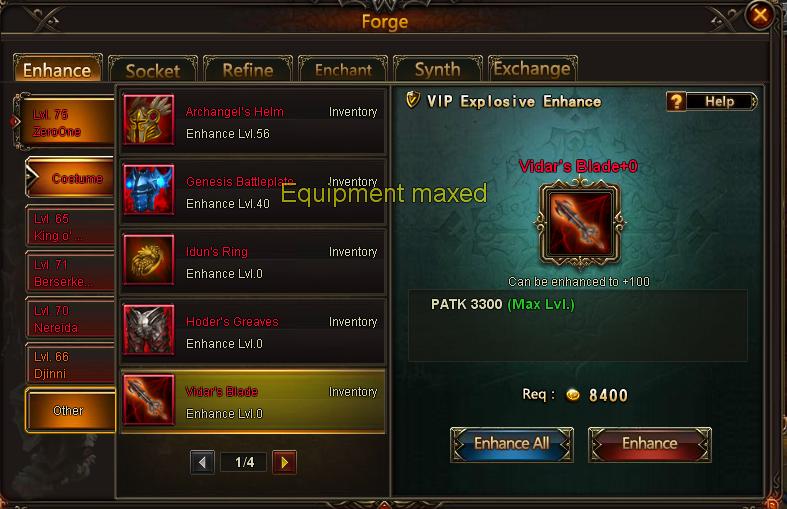Select the Genesis Battleplate armor icon
The image size is (787, 509).
pyautogui.click(x=149, y=190)
